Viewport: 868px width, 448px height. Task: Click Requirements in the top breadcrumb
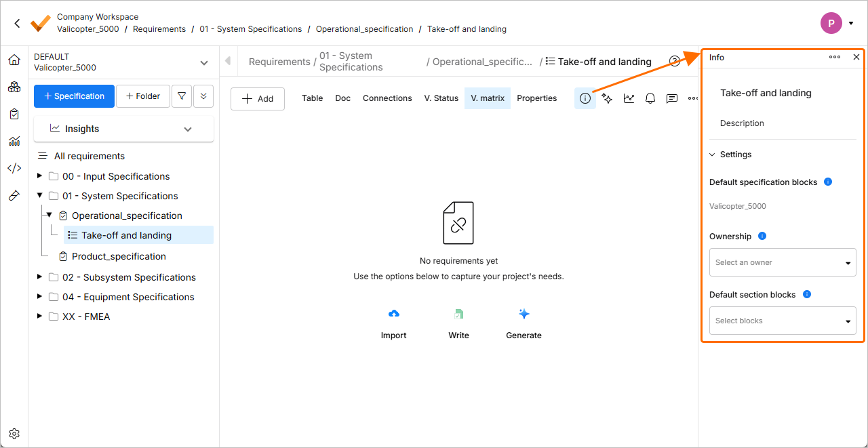tap(159, 29)
